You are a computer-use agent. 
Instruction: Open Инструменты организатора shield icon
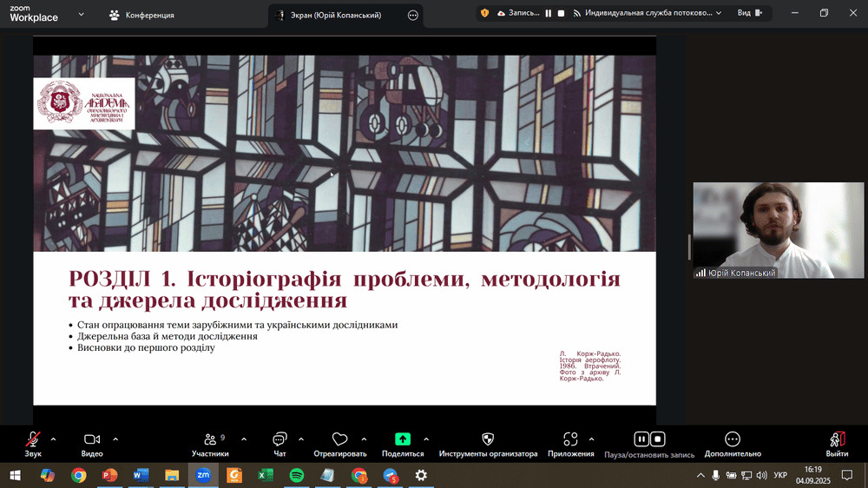488,440
